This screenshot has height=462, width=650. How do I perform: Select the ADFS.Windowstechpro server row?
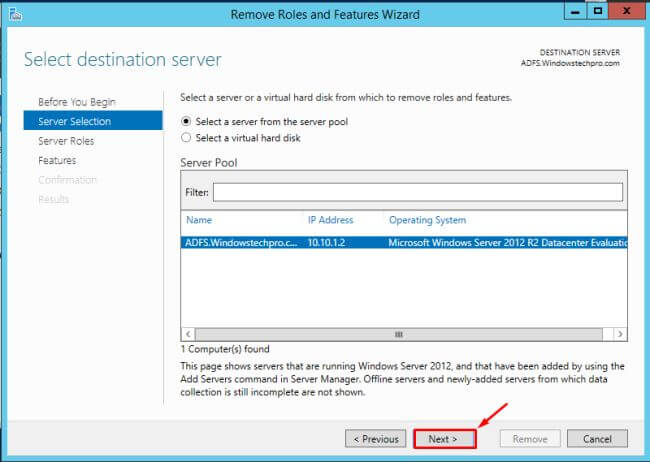point(404,243)
